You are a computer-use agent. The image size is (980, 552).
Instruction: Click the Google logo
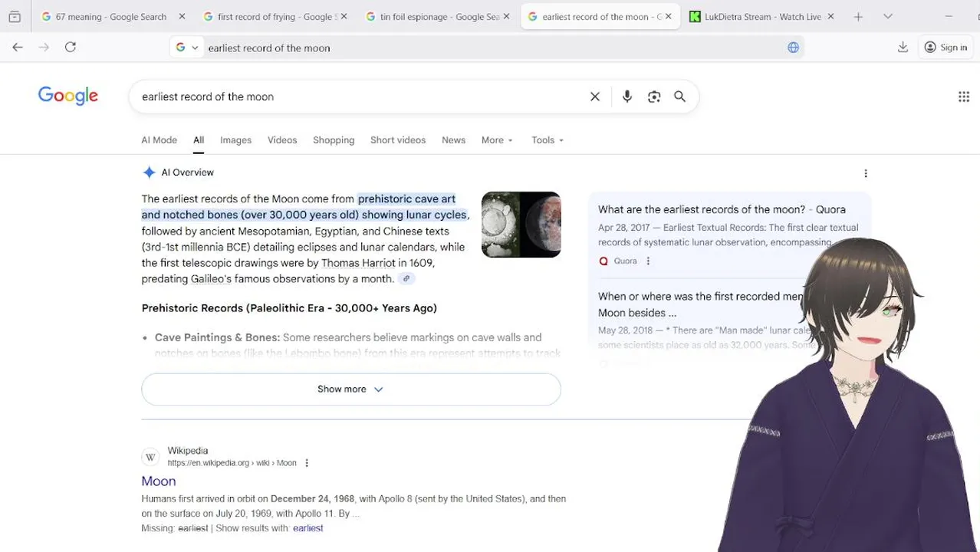tap(68, 96)
